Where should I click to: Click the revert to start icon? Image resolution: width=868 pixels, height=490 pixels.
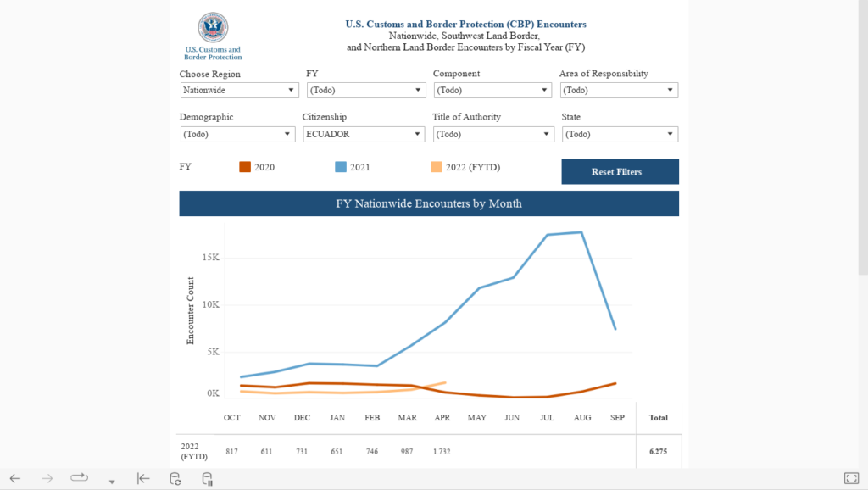tap(143, 478)
